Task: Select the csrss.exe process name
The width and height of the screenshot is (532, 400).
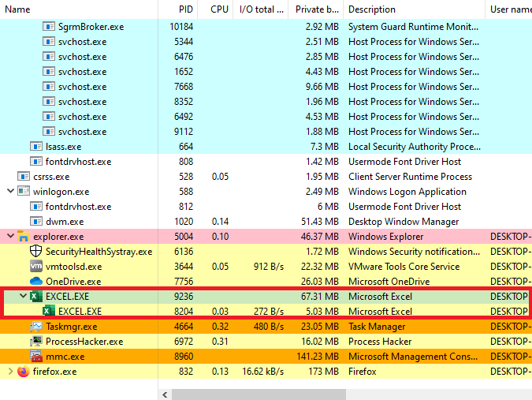Action: tap(51, 177)
